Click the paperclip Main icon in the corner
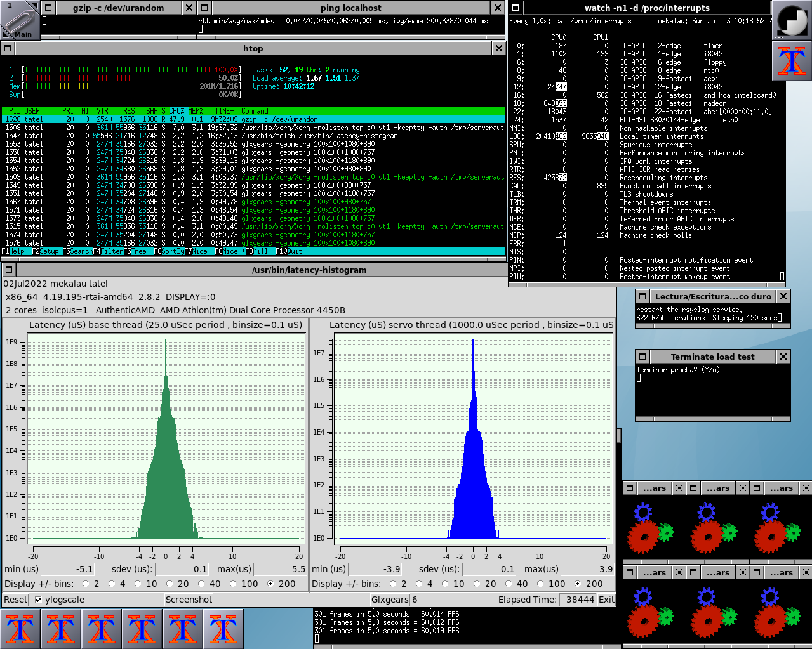This screenshot has width=812, height=649. 19,20
